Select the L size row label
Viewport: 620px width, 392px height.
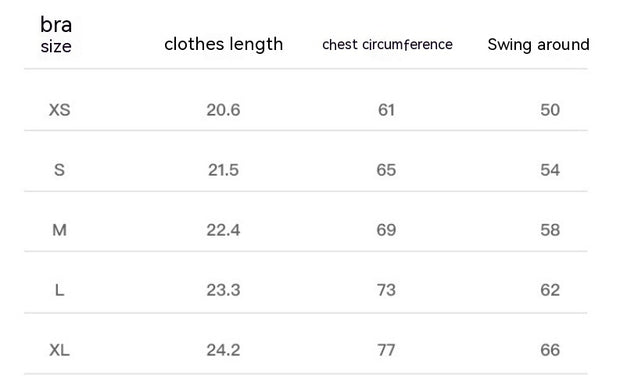pos(59,290)
